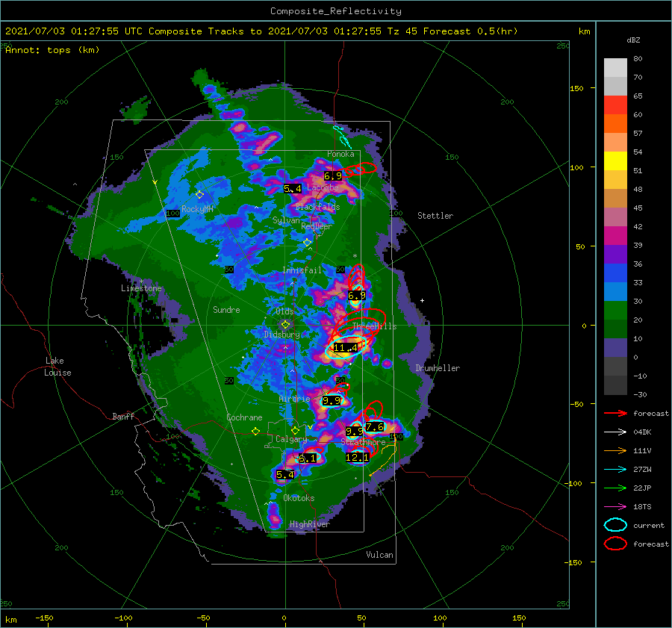Click the Composite_Reflectivity title
Screen dimensions: 672x628
tap(336, 11)
